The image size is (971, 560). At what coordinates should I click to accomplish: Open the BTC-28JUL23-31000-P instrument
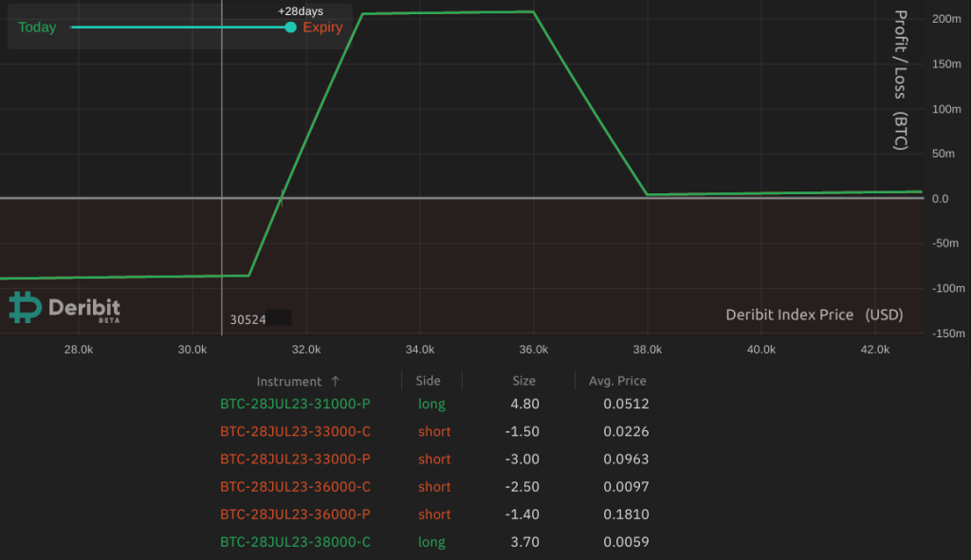pos(295,403)
